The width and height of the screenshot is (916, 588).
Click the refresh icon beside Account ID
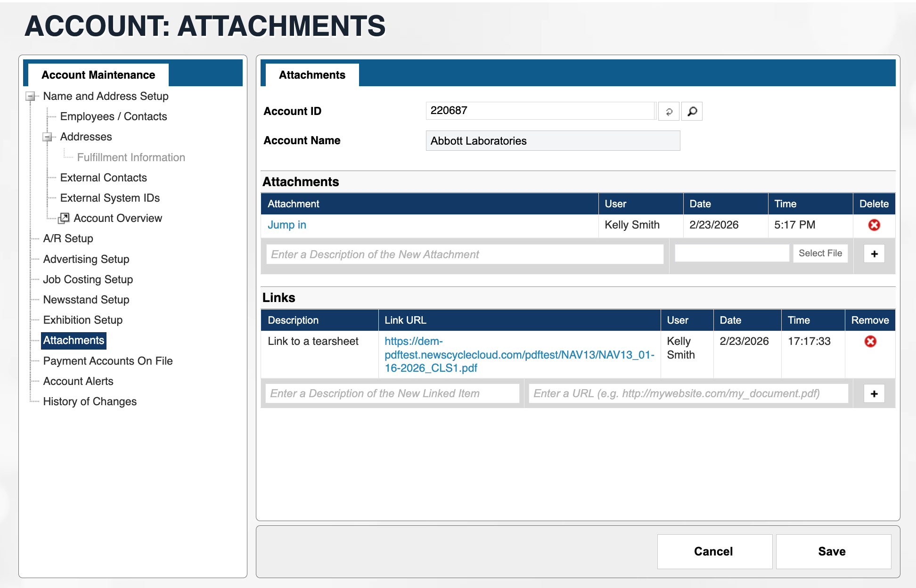[669, 112]
